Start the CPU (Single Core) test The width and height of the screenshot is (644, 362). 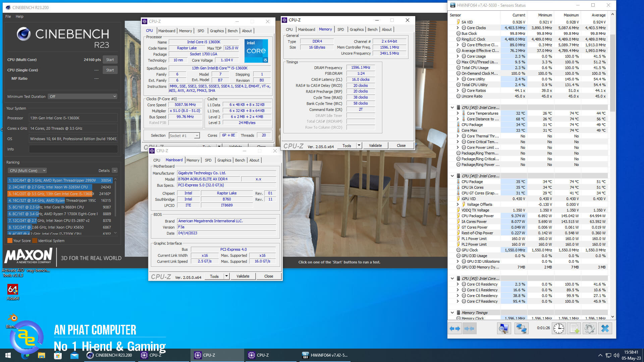[x=110, y=70]
